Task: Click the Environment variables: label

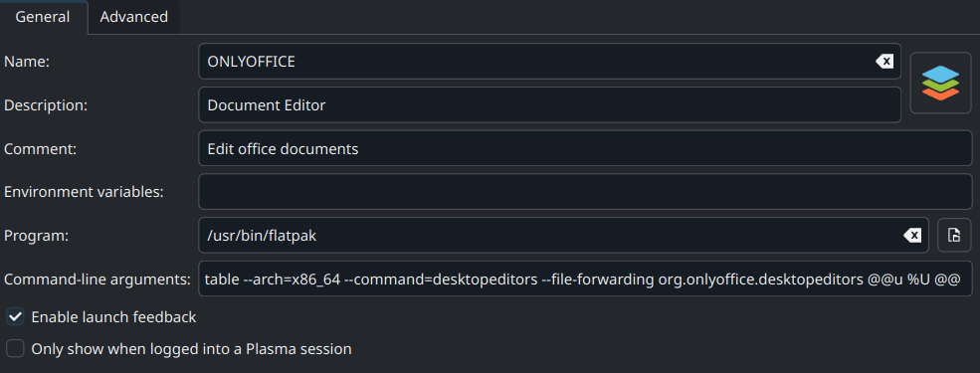Action: tap(84, 192)
